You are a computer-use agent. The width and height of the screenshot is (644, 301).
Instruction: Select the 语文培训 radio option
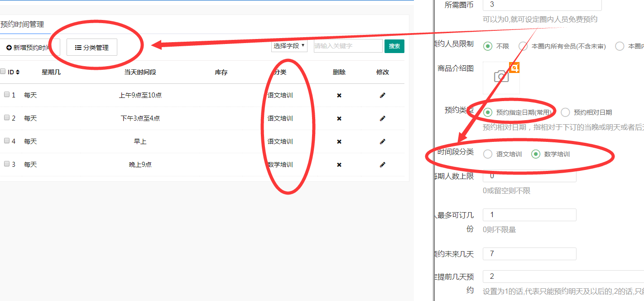pos(488,154)
